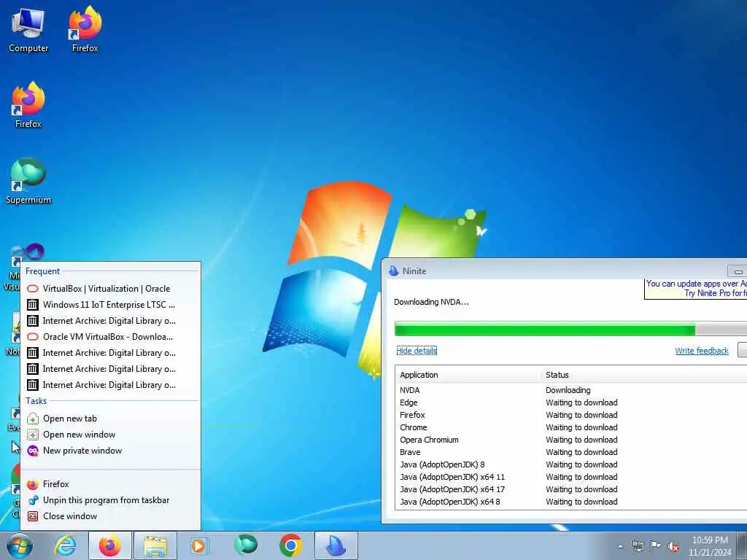Open Windows 11 IoT Enterprise LTSC entry
The height and width of the screenshot is (560, 747).
click(110, 305)
